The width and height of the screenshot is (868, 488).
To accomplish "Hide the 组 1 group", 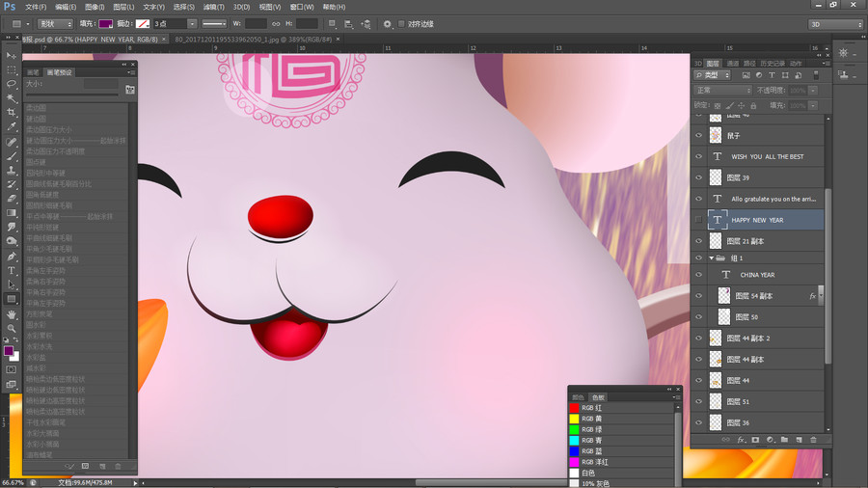I will pos(698,258).
